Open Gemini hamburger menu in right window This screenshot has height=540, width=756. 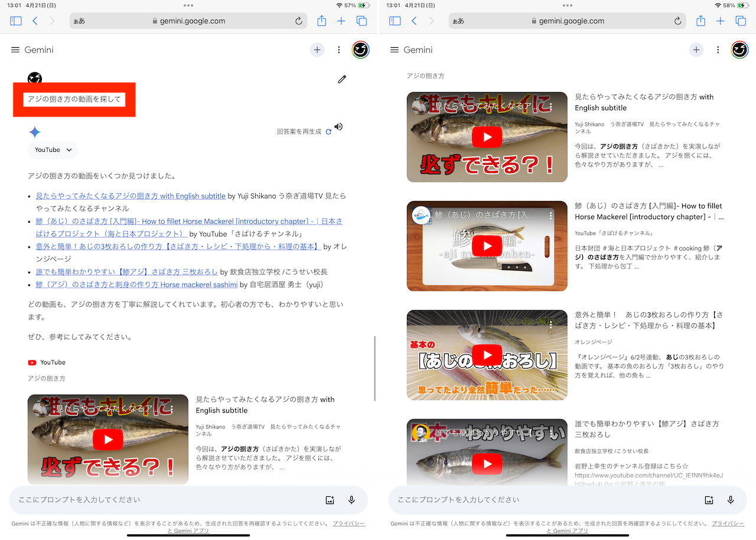(395, 50)
